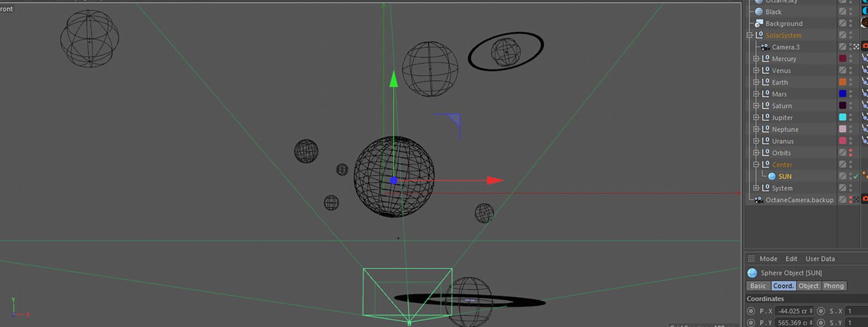Collapse the SolarSystem group
Viewport: 868px width, 327px height.
pos(749,35)
